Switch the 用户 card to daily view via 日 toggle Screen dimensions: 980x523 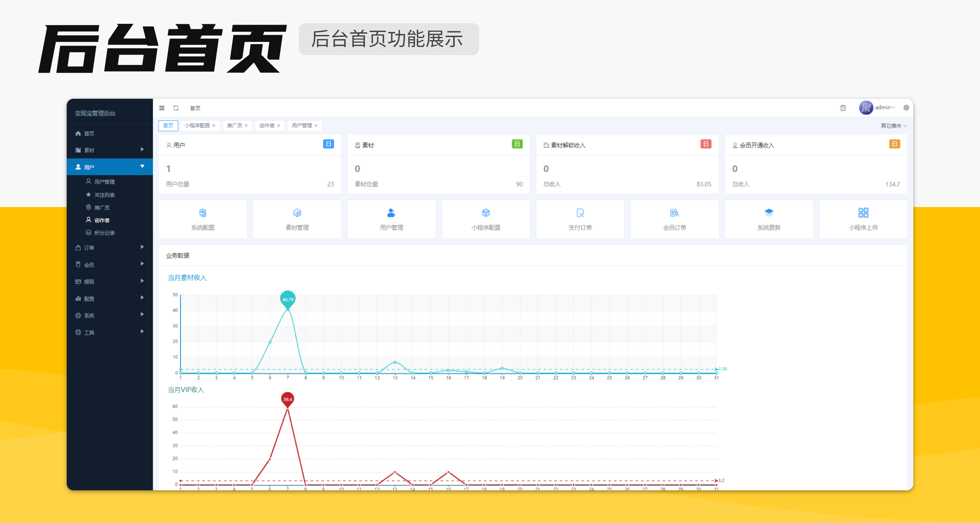[329, 144]
